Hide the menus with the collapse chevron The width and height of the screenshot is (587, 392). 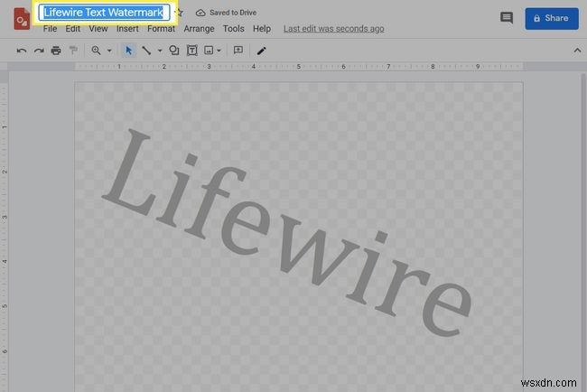(x=577, y=51)
